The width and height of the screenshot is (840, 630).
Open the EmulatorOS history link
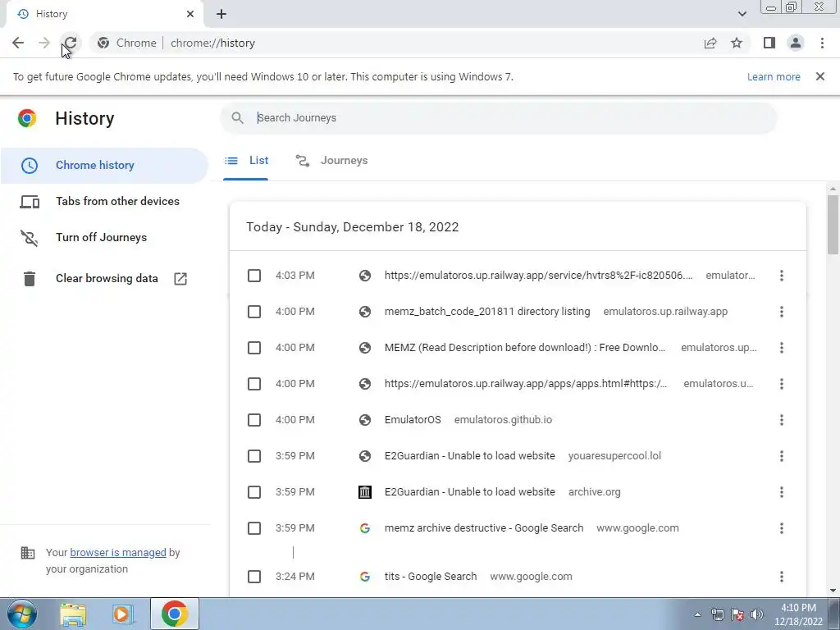(413, 420)
